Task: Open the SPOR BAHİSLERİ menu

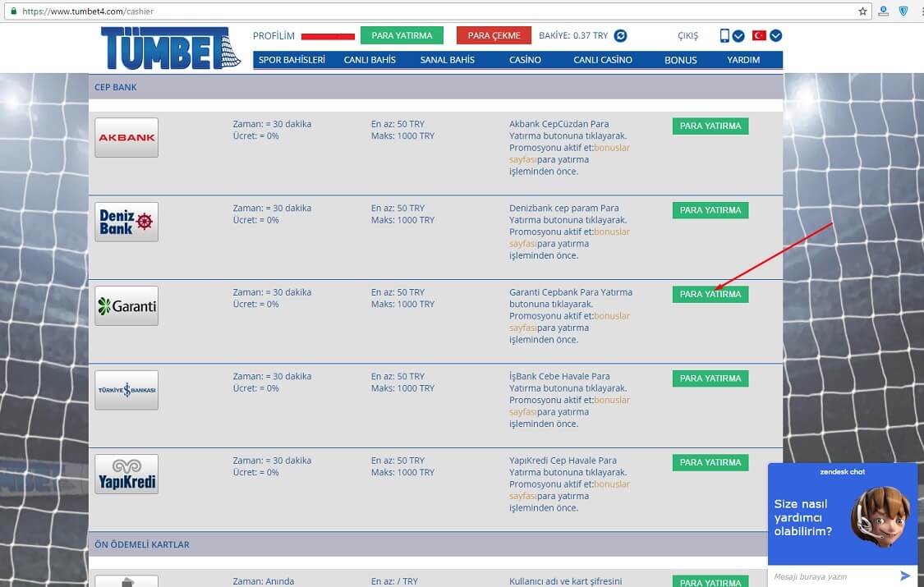Action: tap(292, 60)
